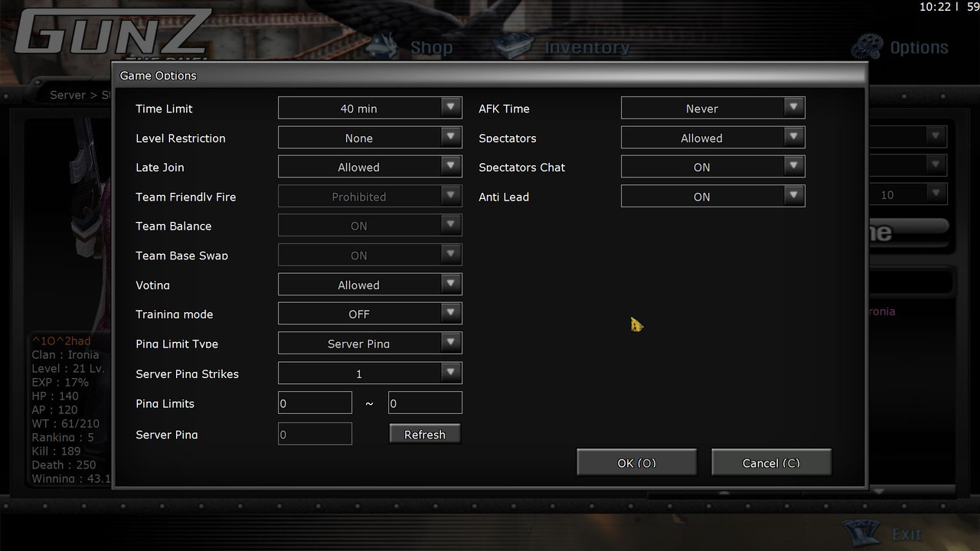Click the maximum Ping Limits input field
This screenshot has width=980, height=551.
[425, 403]
